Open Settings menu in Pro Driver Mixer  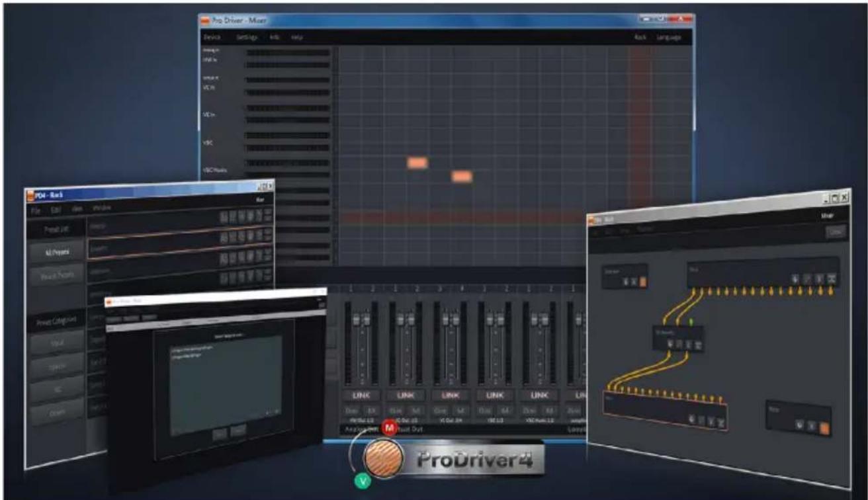coord(246,37)
